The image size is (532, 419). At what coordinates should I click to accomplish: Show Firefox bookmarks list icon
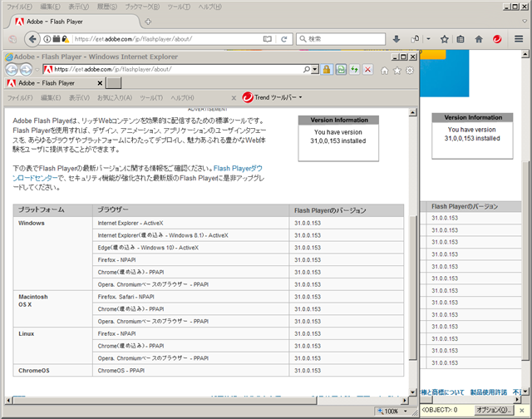(x=461, y=39)
